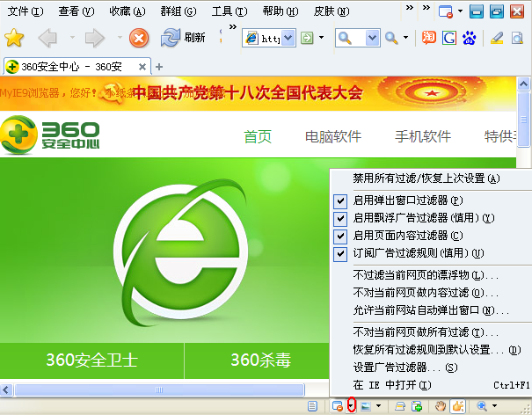Close the 360安全中心 tab

[142, 67]
